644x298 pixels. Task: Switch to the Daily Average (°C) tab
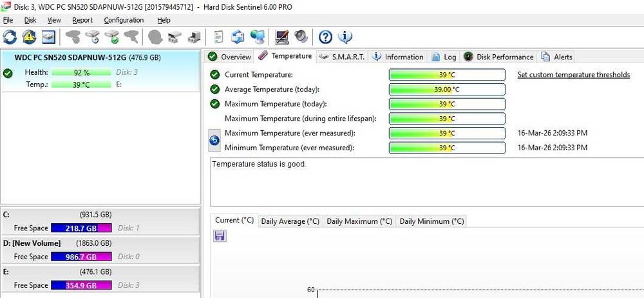click(290, 221)
